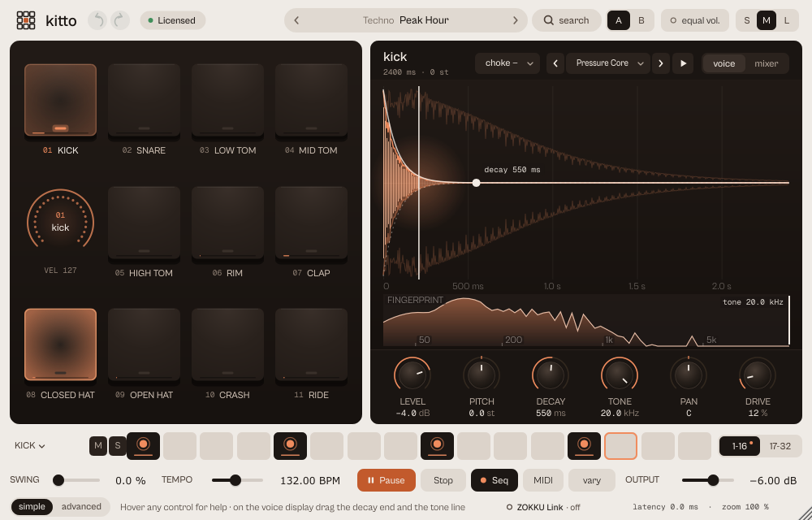Enable equal vol. matching
Image resolution: width=812 pixels, height=520 pixels.
pos(695,20)
